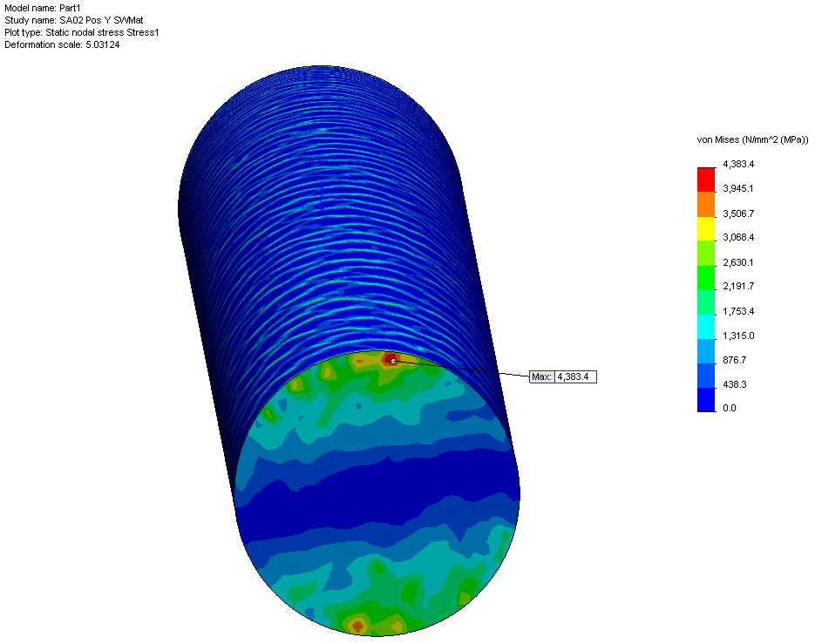This screenshot has height=644, width=815.
Task: Select the red color band in legend
Action: [706, 180]
